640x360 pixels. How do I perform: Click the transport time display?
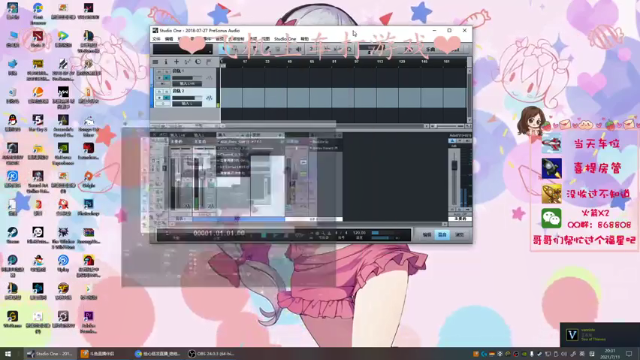tap(219, 233)
